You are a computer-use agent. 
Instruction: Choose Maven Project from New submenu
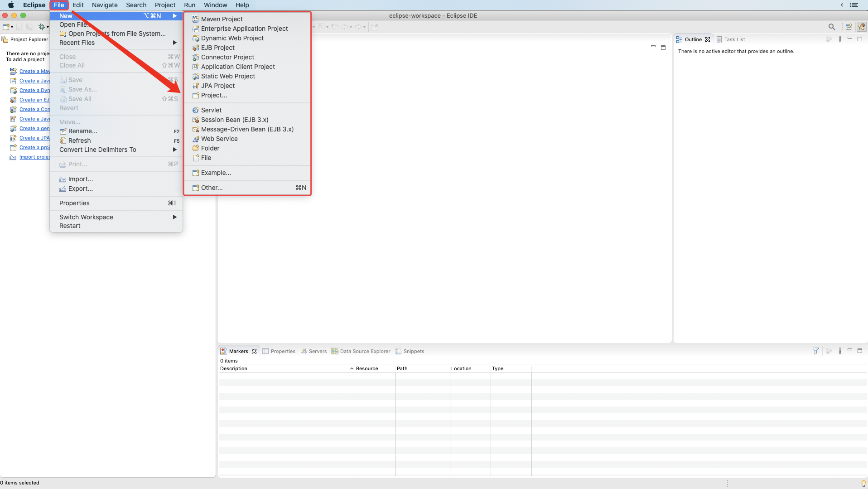point(247,19)
